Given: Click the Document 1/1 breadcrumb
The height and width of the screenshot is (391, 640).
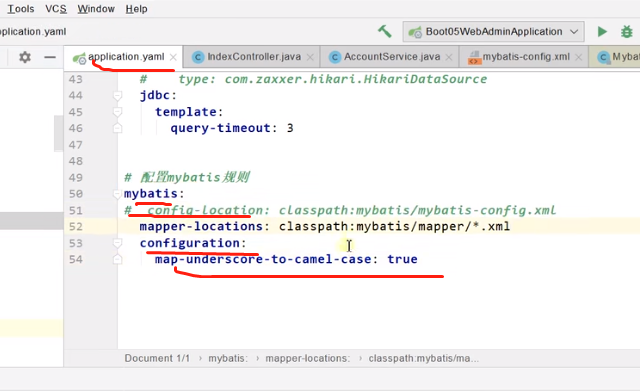Looking at the screenshot, I should click(x=157, y=358).
